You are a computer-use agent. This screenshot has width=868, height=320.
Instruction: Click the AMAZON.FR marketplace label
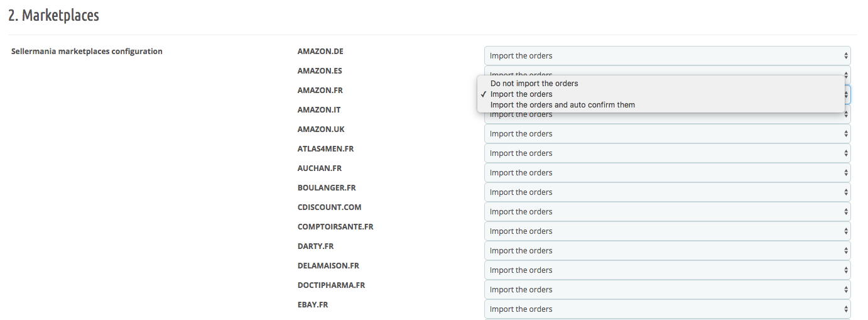(x=320, y=91)
